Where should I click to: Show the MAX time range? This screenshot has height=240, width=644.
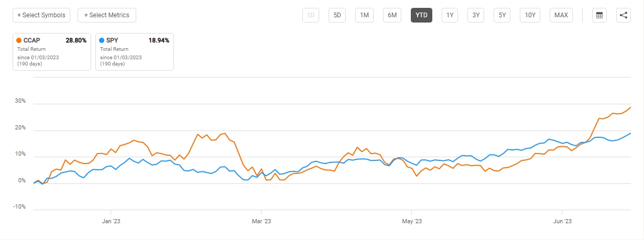[561, 15]
